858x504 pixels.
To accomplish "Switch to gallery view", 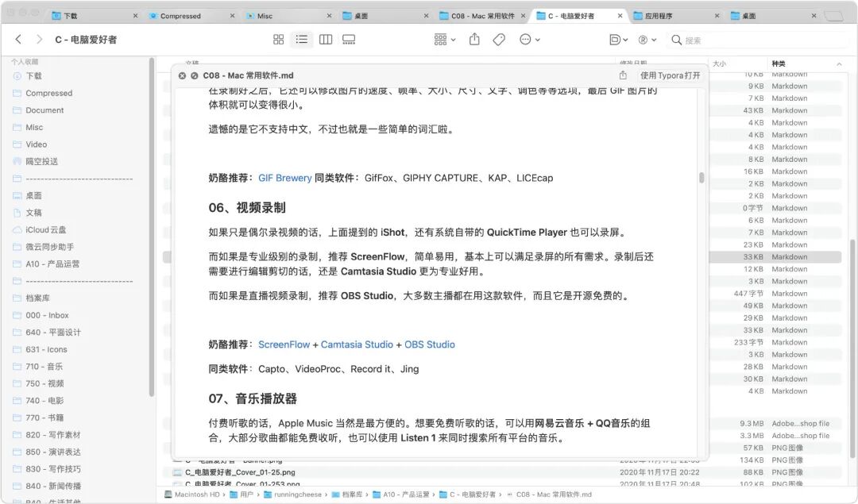I will [x=349, y=40].
